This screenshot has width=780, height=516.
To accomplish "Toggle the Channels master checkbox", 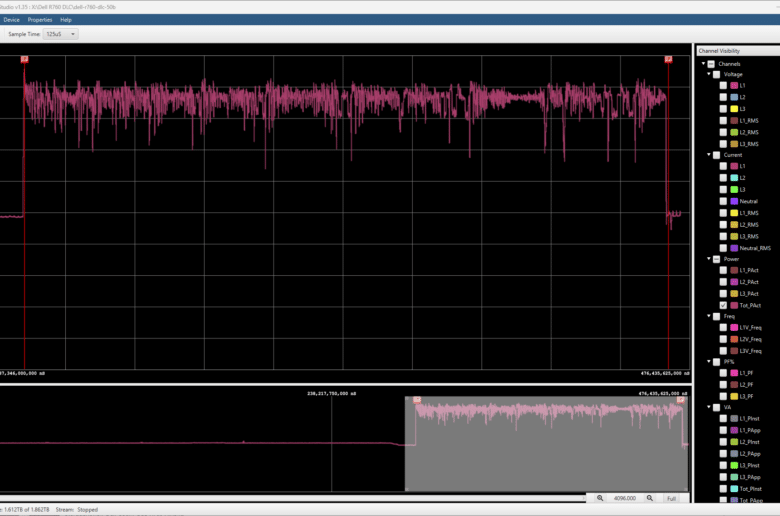I will [x=711, y=64].
